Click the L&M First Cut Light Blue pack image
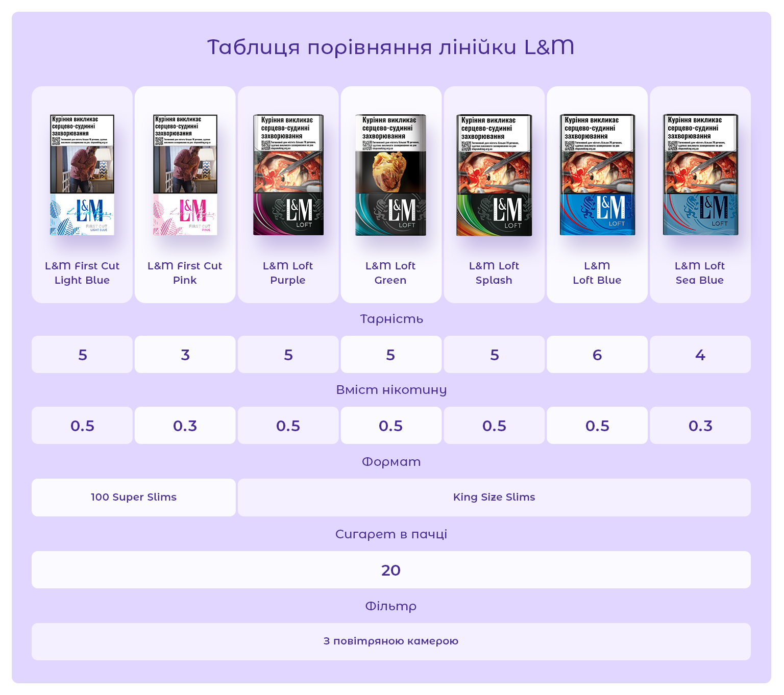This screenshot has width=784, height=695. (82, 175)
